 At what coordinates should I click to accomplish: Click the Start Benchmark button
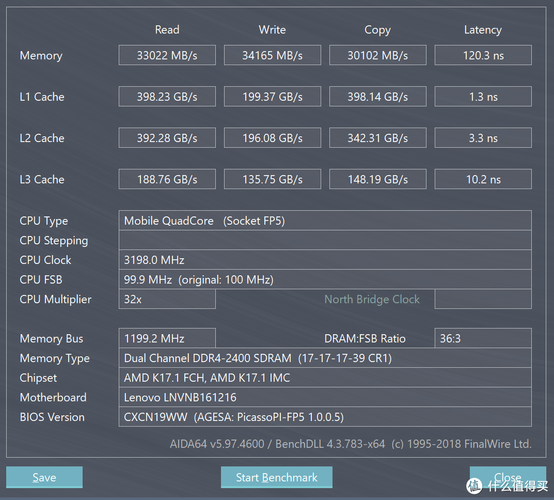click(276, 477)
